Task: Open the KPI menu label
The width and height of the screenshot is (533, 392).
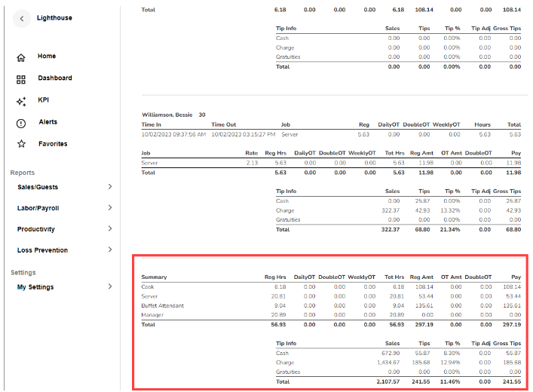Action: (43, 100)
